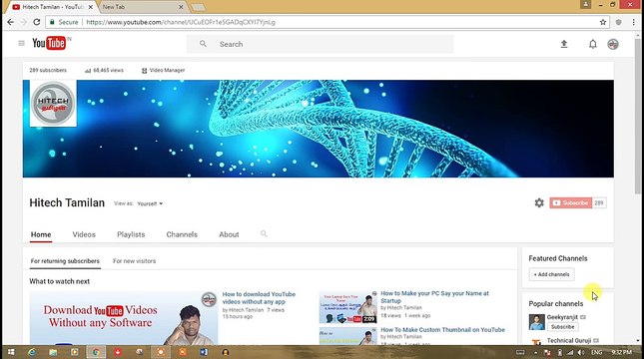Click the channel search magnifier icon
644x359 pixels.
(x=264, y=234)
